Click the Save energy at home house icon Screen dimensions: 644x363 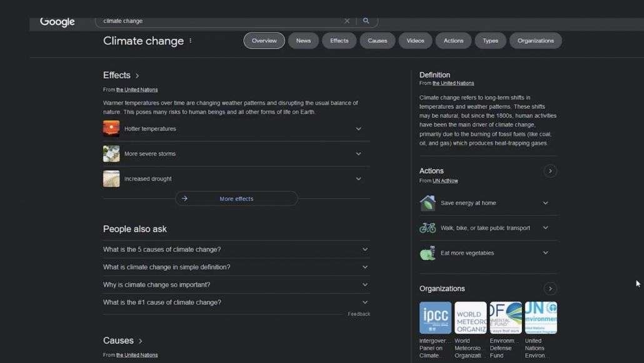point(428,203)
